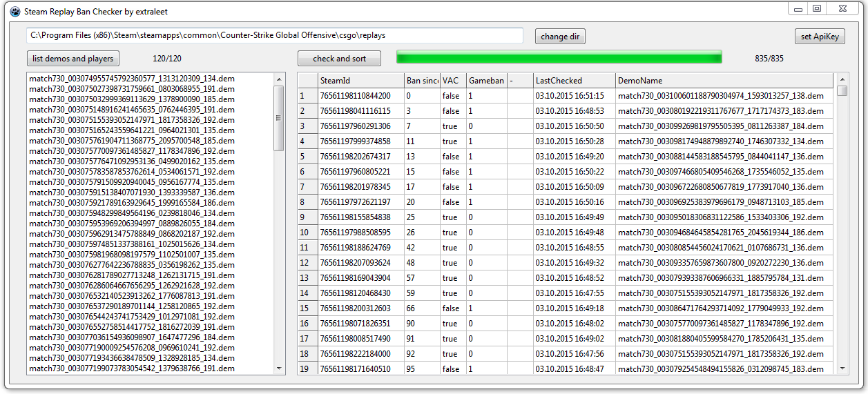Viewport: 868px width, 394px height.
Task: Click Ban since value 66 cell
Action: tap(422, 308)
